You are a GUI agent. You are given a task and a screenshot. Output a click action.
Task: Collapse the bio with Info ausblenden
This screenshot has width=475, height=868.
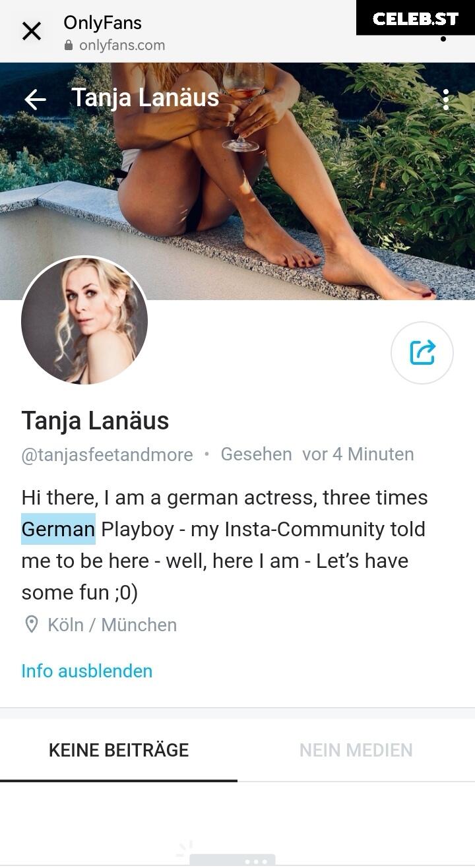(x=87, y=671)
